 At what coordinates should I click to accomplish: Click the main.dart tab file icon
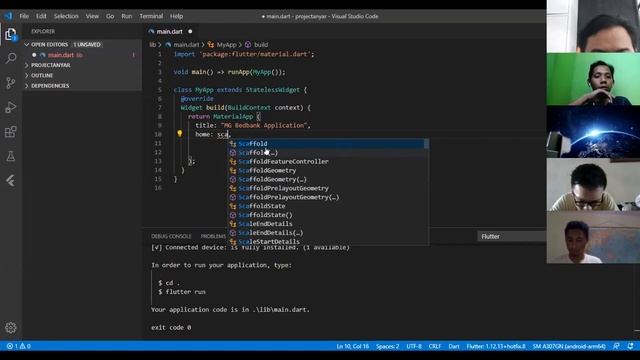(151, 31)
